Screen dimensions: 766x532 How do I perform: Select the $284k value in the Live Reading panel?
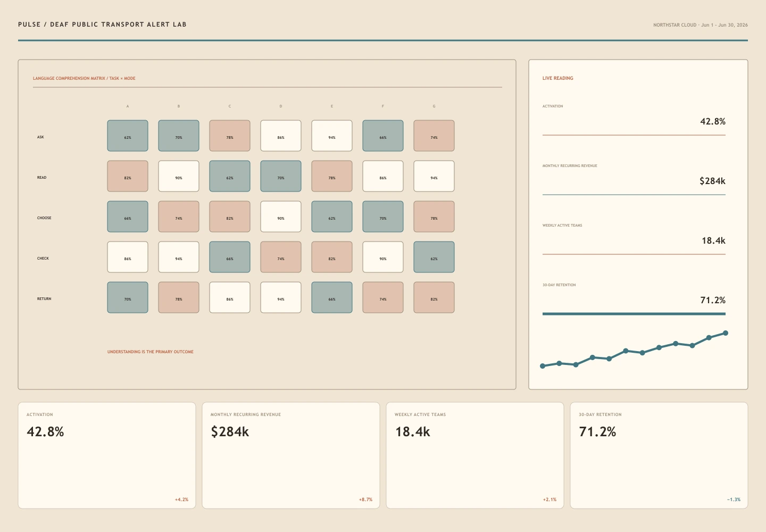pyautogui.click(x=712, y=181)
